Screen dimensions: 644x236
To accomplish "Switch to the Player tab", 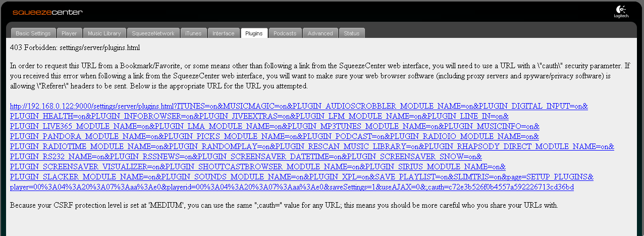I will (69, 33).
